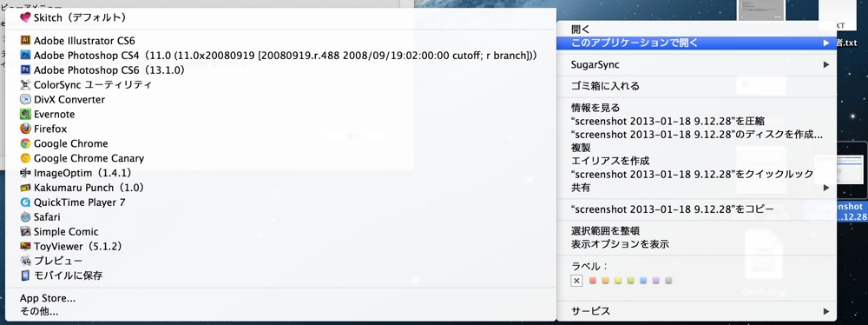868x325 pixels.
Task: Click the モバイルに保存 icon
Action: pyautogui.click(x=25, y=275)
